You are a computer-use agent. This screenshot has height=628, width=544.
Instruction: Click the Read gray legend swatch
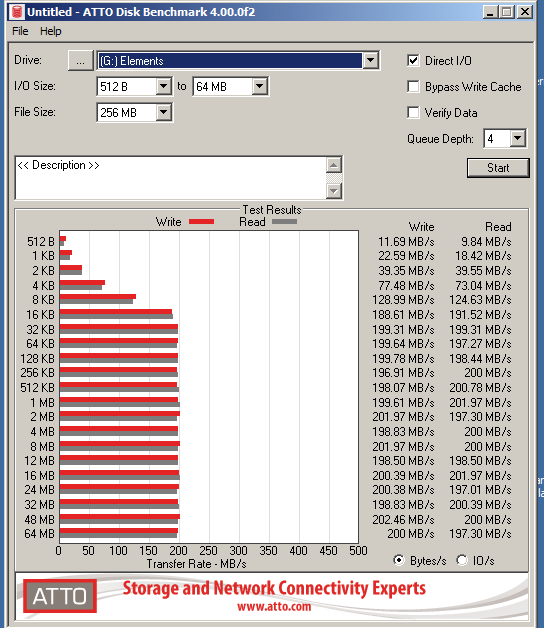click(x=284, y=221)
